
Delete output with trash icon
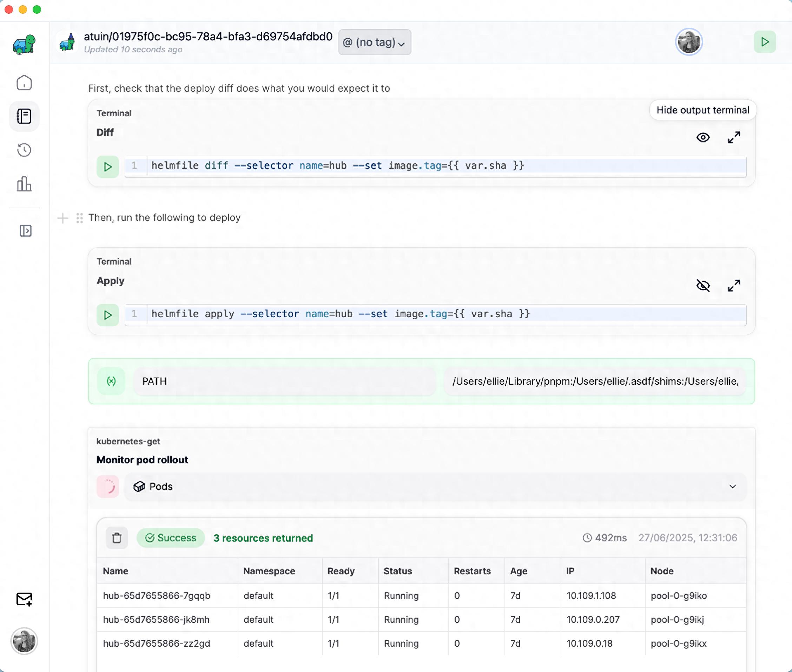(117, 538)
